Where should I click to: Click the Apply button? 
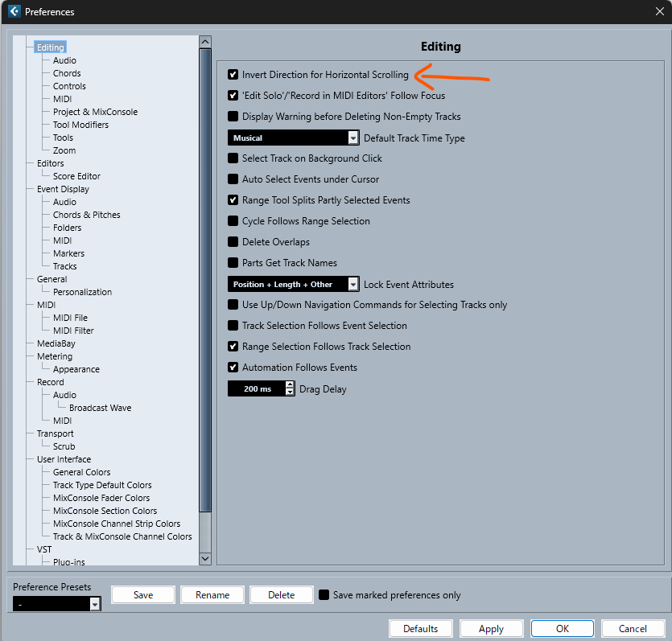pos(491,629)
